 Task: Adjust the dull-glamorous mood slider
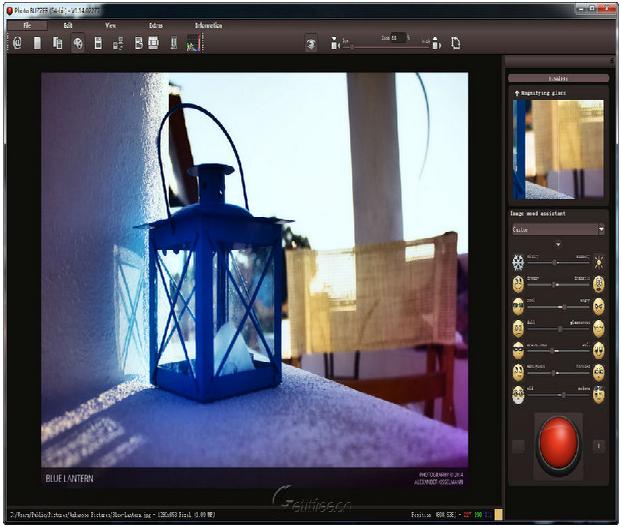click(x=558, y=329)
